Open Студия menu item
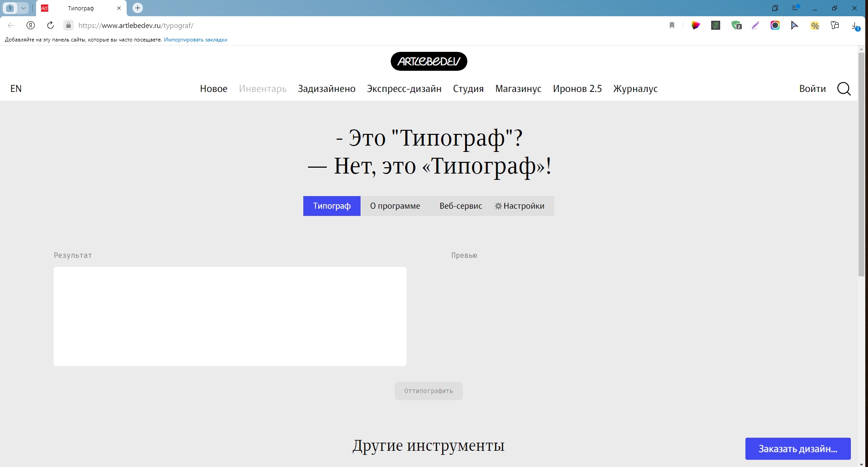This screenshot has height=467, width=868. pyautogui.click(x=468, y=89)
